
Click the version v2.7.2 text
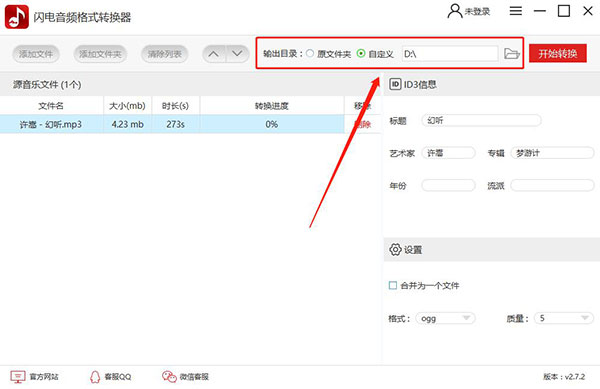[x=564, y=377]
